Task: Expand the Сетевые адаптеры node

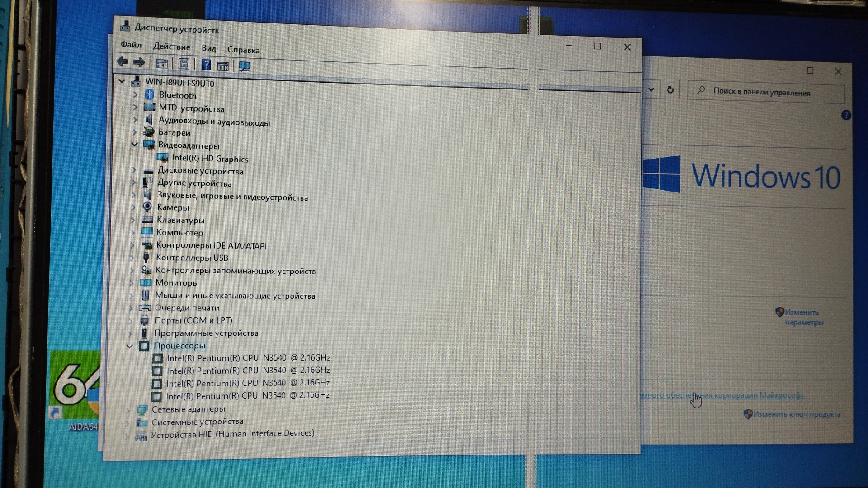Action: click(x=127, y=410)
